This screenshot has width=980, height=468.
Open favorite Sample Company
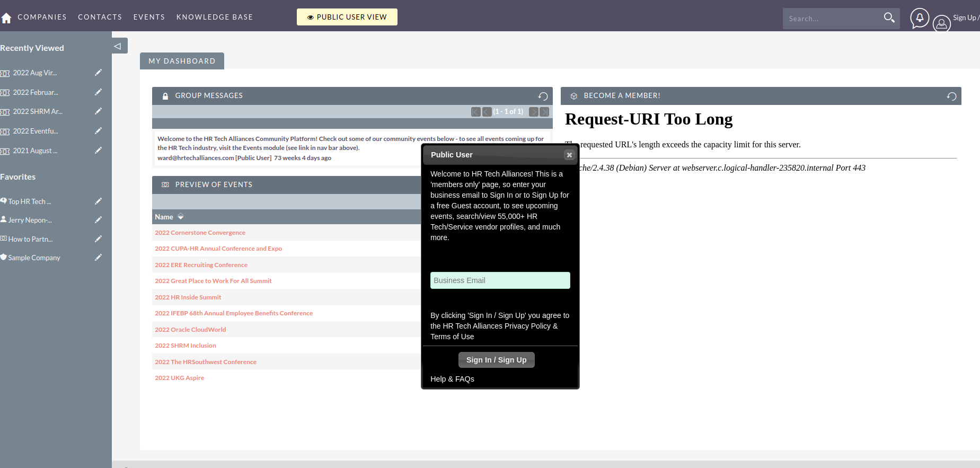coord(34,258)
